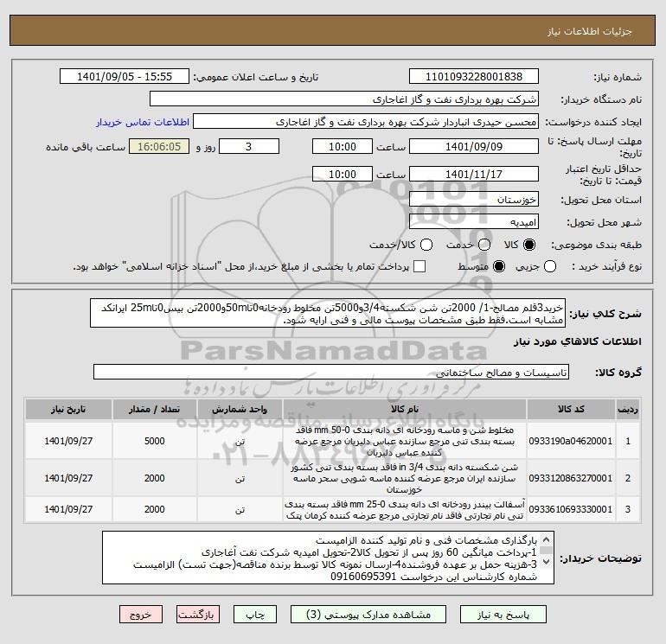Click need date 1401/09/27 in row 1

pos(68,441)
